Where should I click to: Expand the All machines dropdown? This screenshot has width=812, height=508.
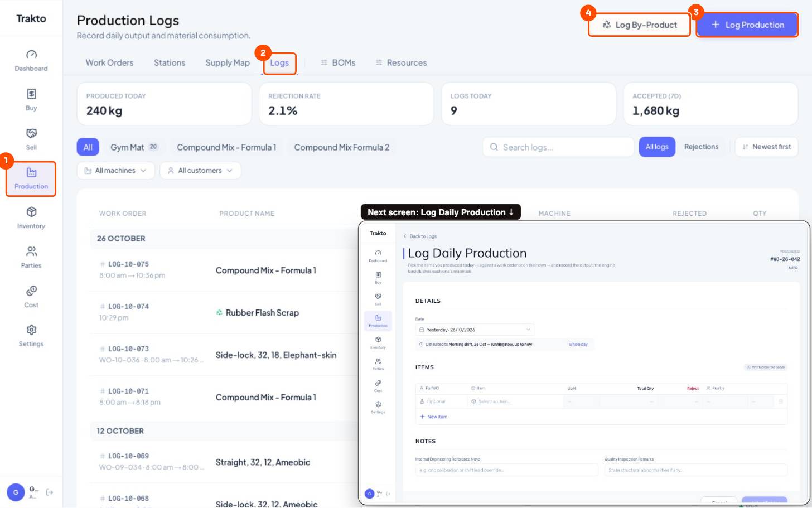click(x=115, y=171)
